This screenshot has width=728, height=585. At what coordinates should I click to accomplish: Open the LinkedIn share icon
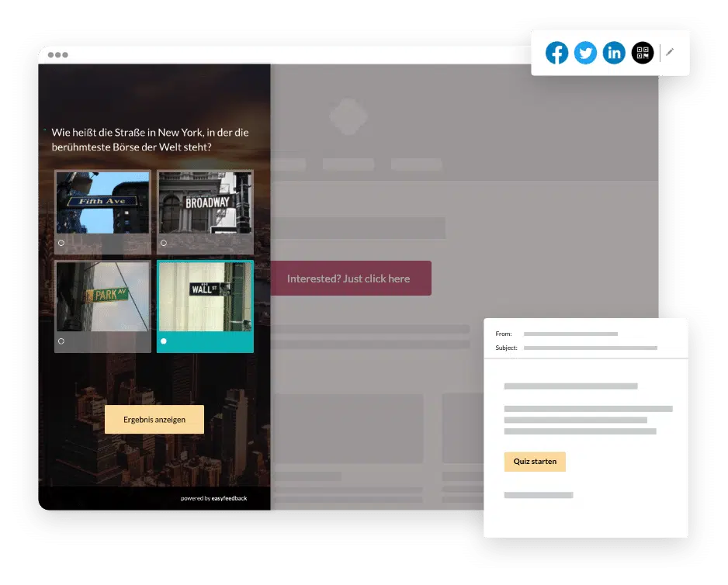pos(614,53)
